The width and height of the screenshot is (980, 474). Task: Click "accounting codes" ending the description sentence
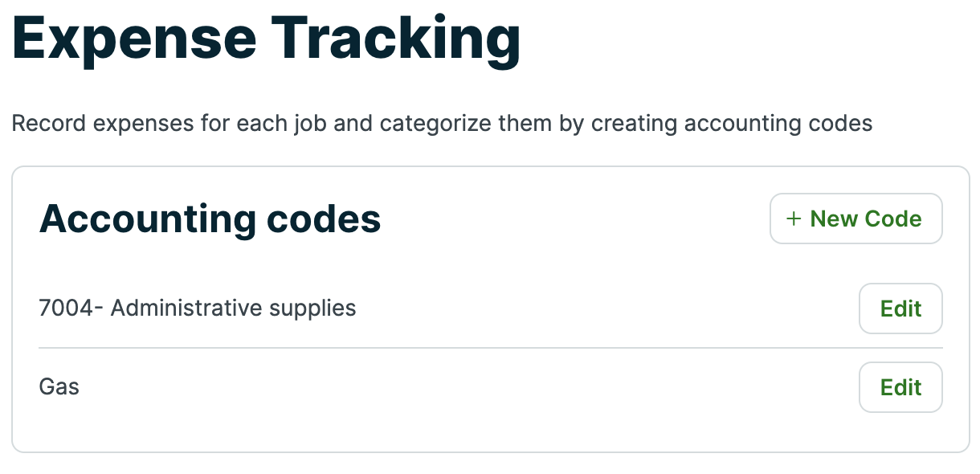(774, 124)
